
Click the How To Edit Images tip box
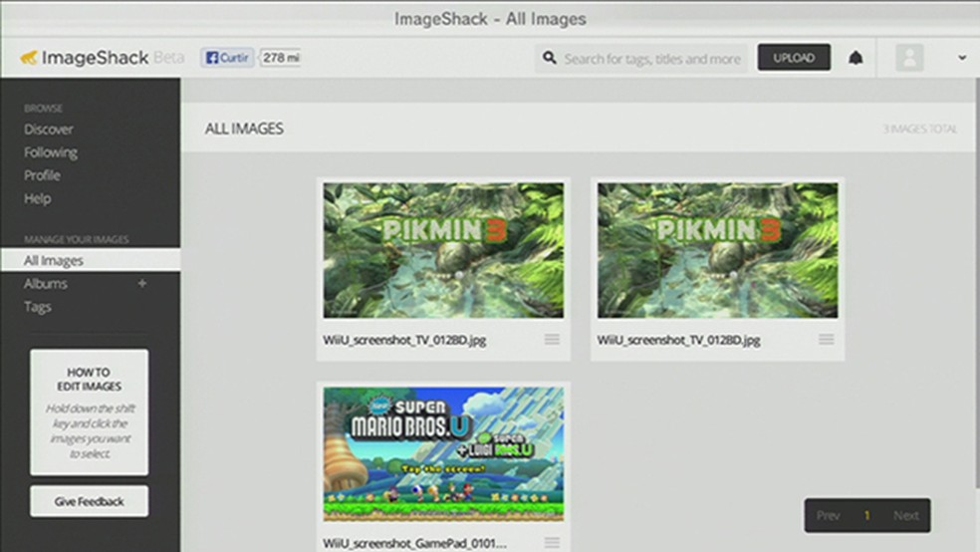click(90, 412)
